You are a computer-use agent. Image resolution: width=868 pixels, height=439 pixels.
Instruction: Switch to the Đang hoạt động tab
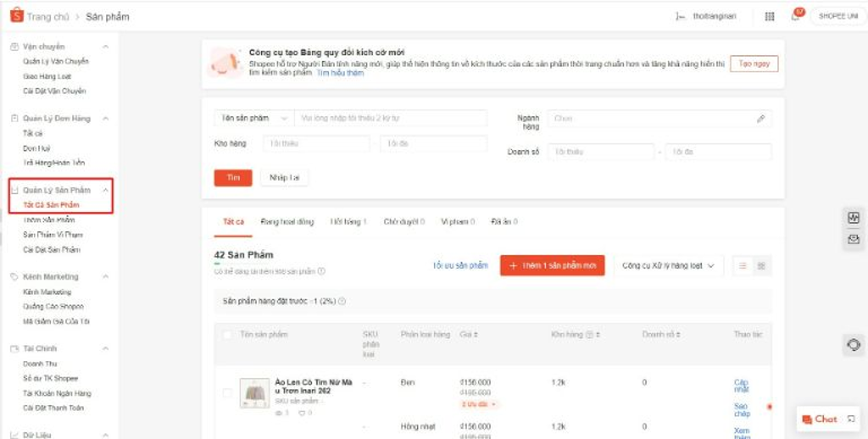point(287,222)
